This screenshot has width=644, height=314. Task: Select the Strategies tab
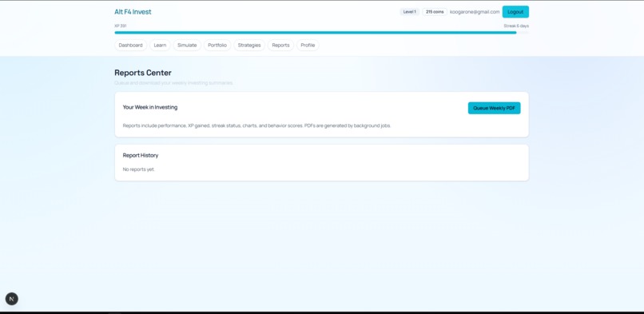(249, 46)
